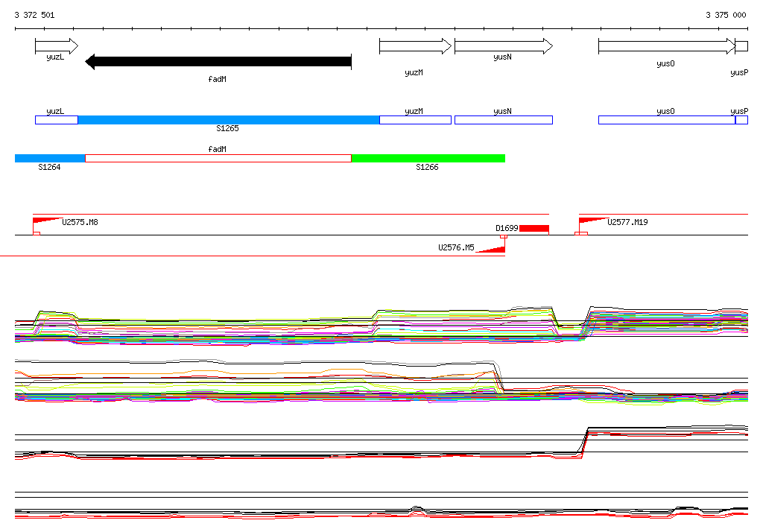Image resolution: width=763 pixels, height=532 pixels.
Task: Click the blue-outlined yuzM box
Action: click(x=415, y=120)
